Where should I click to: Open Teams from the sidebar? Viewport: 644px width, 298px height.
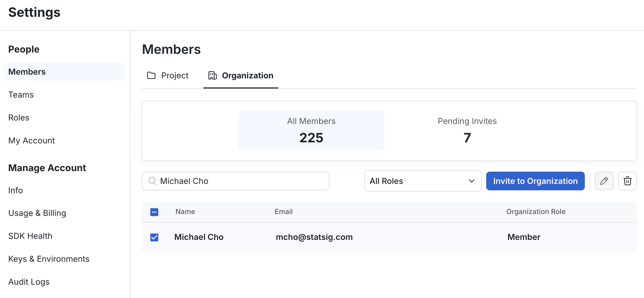tap(21, 95)
